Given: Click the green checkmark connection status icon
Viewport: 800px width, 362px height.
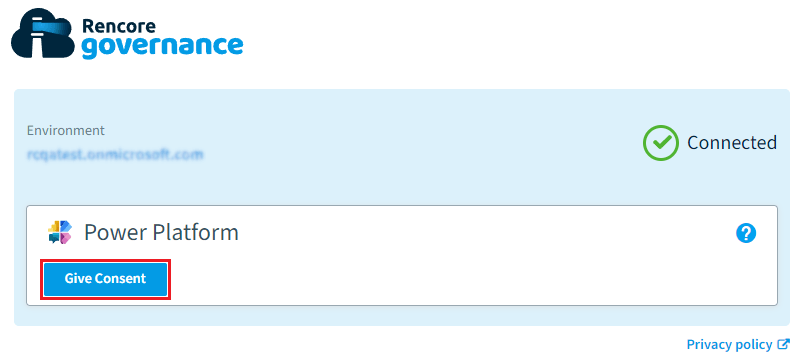Looking at the screenshot, I should 661,143.
